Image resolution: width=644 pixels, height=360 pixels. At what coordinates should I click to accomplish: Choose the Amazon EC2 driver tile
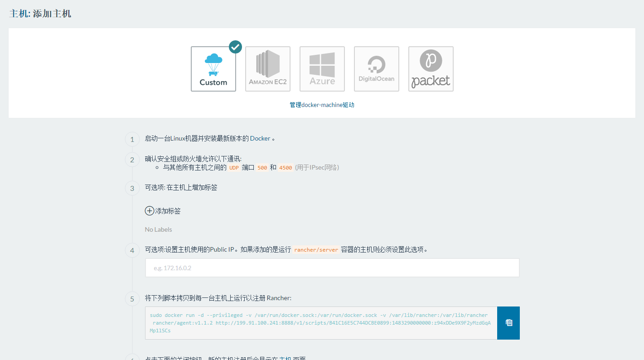(268, 69)
